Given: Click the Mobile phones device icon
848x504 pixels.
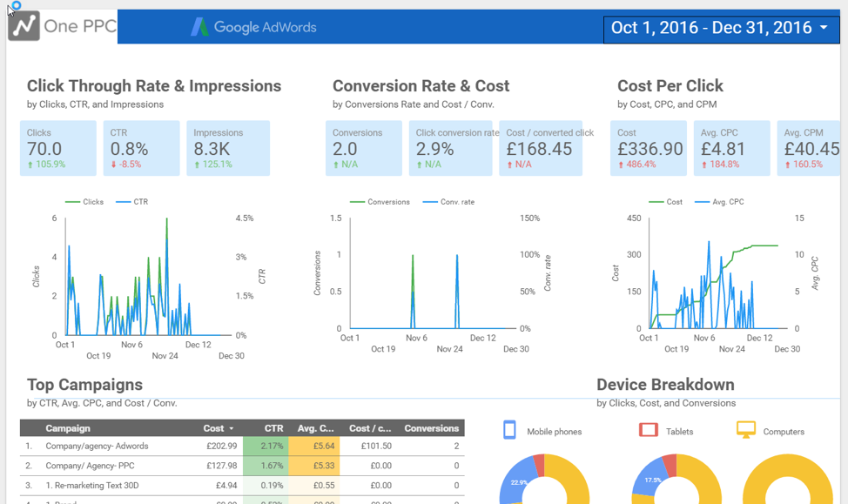Looking at the screenshot, I should [x=509, y=430].
